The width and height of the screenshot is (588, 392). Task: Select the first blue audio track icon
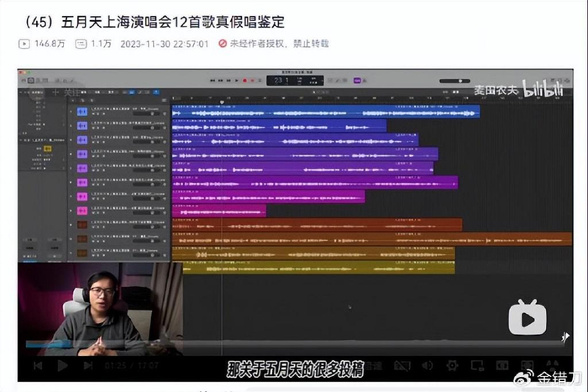(x=82, y=112)
